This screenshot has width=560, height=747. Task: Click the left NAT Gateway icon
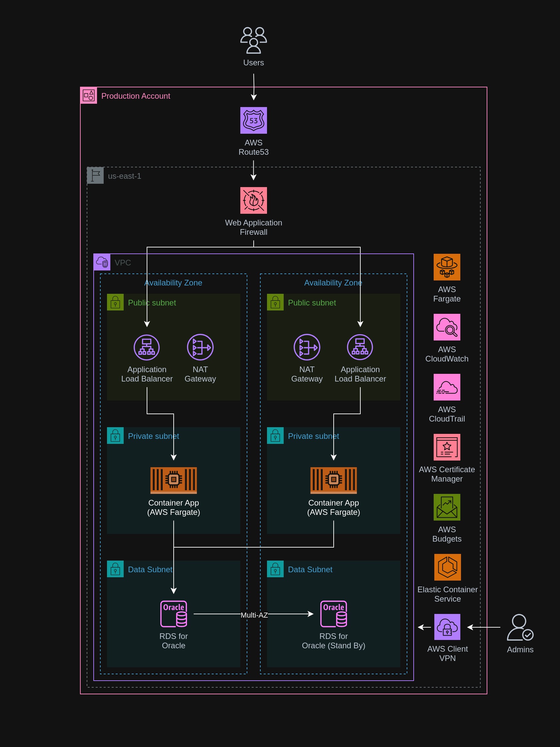pos(200,347)
